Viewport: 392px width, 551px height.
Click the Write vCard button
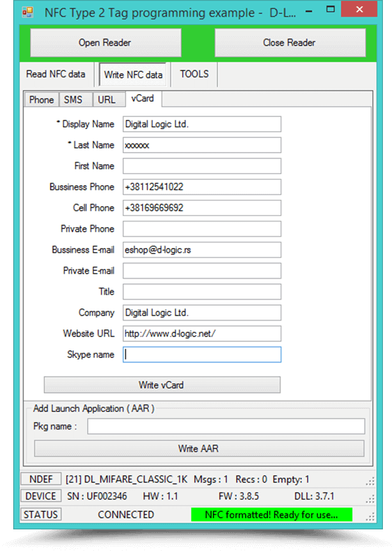tap(162, 385)
